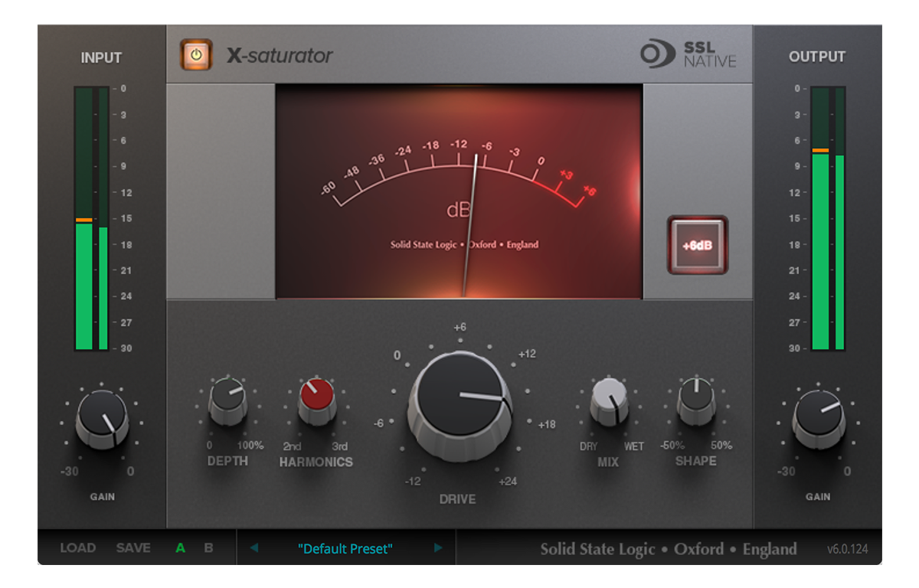Click the INPUT heading
Viewport: 919px width, 588px height.
tap(101, 57)
